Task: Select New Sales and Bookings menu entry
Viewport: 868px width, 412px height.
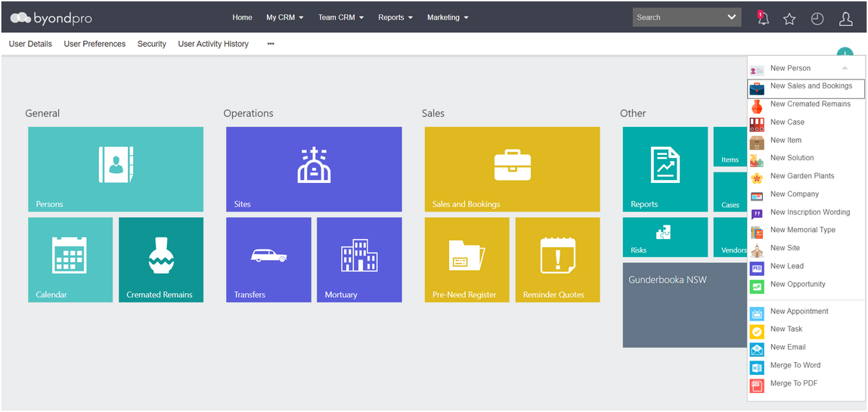Action: pyautogui.click(x=806, y=88)
